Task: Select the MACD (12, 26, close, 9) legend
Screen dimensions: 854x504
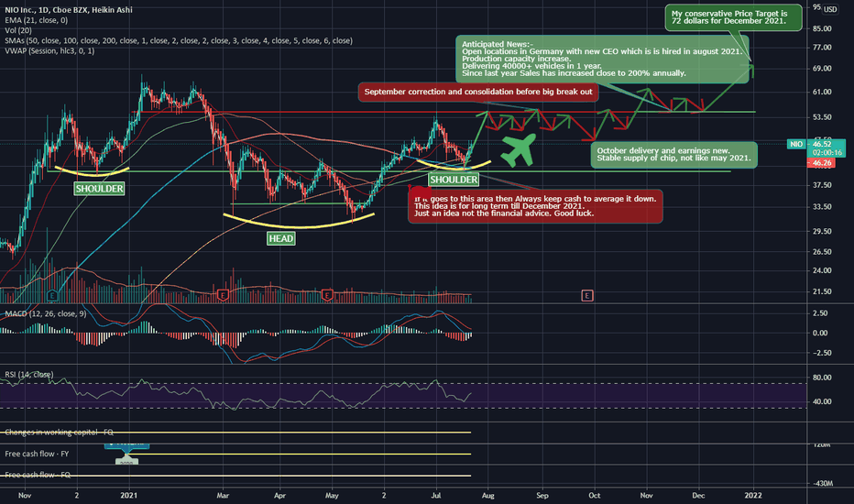Action: pos(45,313)
